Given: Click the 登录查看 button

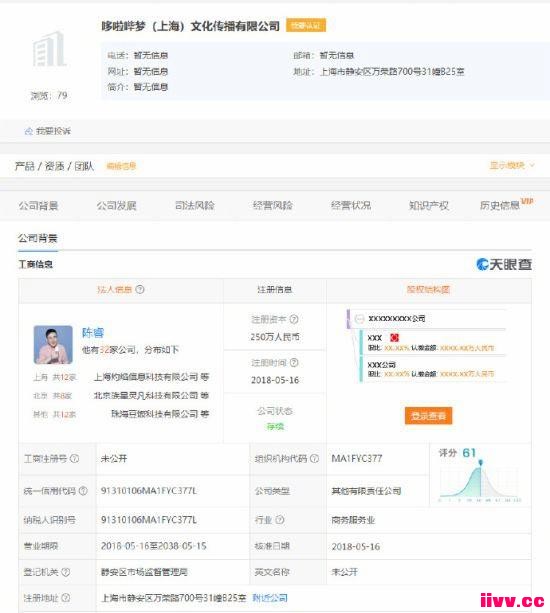Looking at the screenshot, I should coord(428,416).
